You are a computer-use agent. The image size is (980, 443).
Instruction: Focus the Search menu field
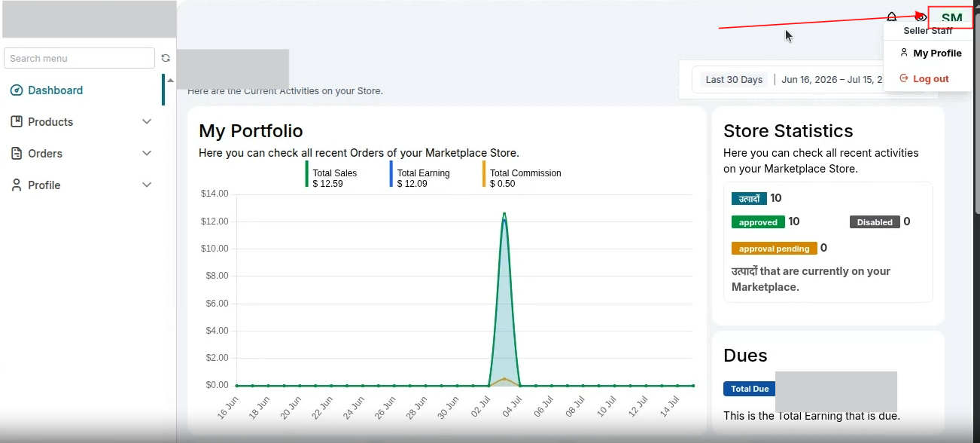pyautogui.click(x=79, y=58)
